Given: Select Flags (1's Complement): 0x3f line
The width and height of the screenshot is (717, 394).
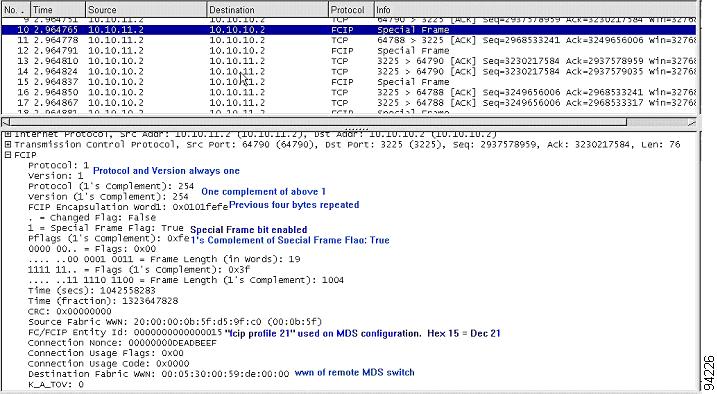Looking at the screenshot, I should (139, 270).
